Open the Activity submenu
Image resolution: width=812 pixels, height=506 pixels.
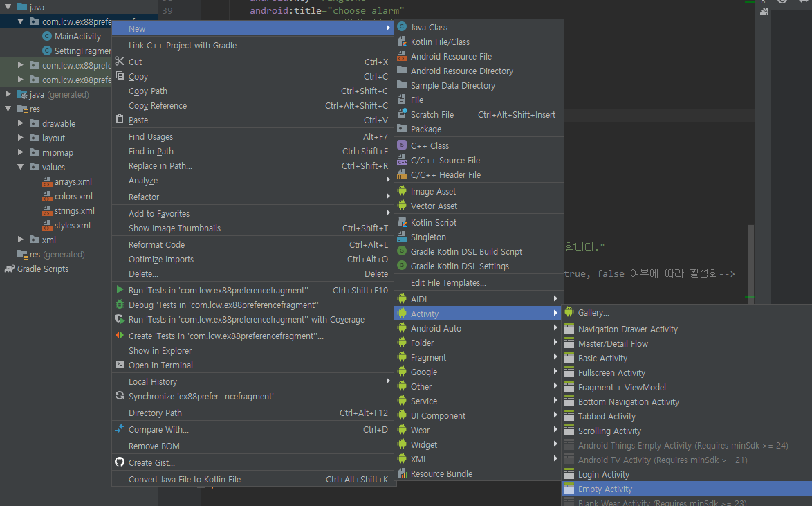pos(479,314)
